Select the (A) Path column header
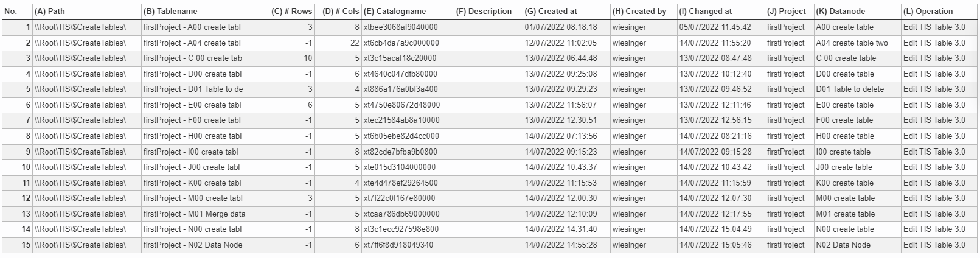Screen dimensions: 980x258 87,12
